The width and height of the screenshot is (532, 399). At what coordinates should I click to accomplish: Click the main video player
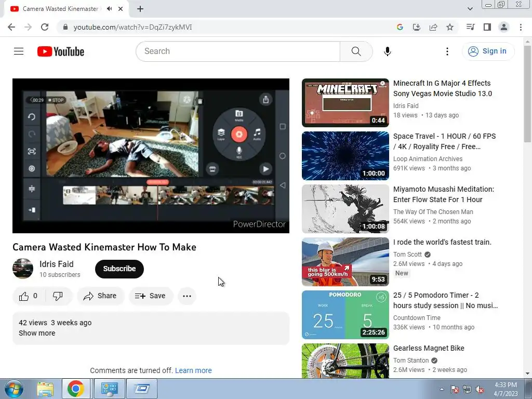pyautogui.click(x=151, y=156)
